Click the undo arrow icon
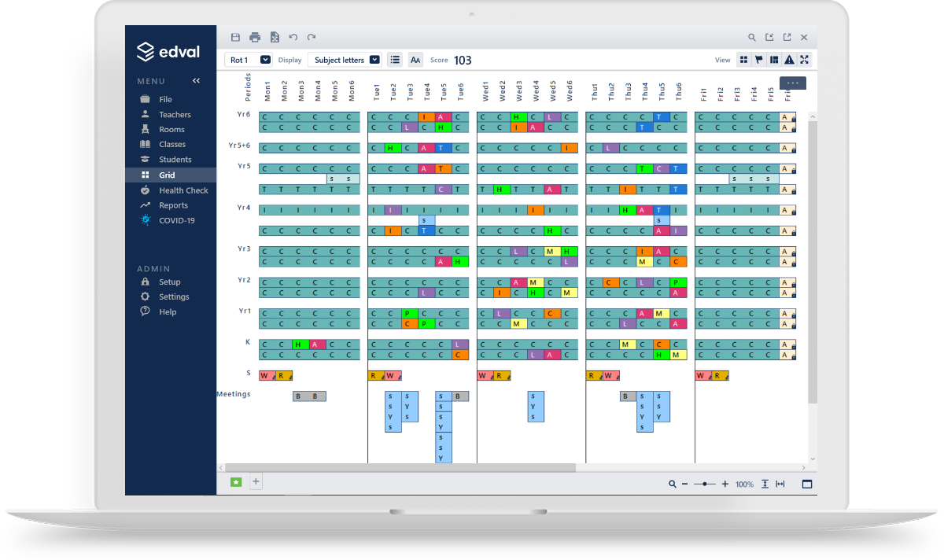 coord(293,37)
